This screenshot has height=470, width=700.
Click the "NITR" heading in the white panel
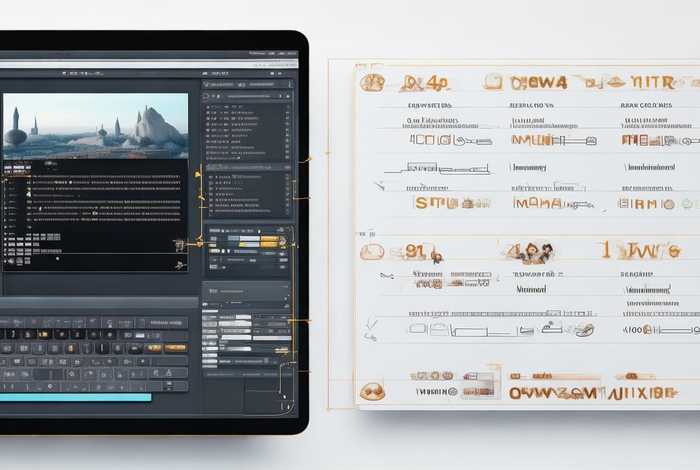point(655,82)
